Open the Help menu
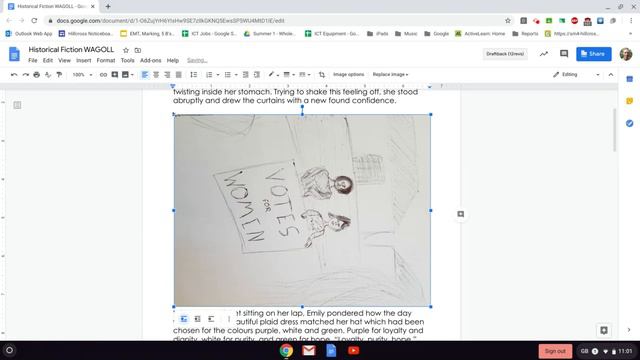 [173, 60]
